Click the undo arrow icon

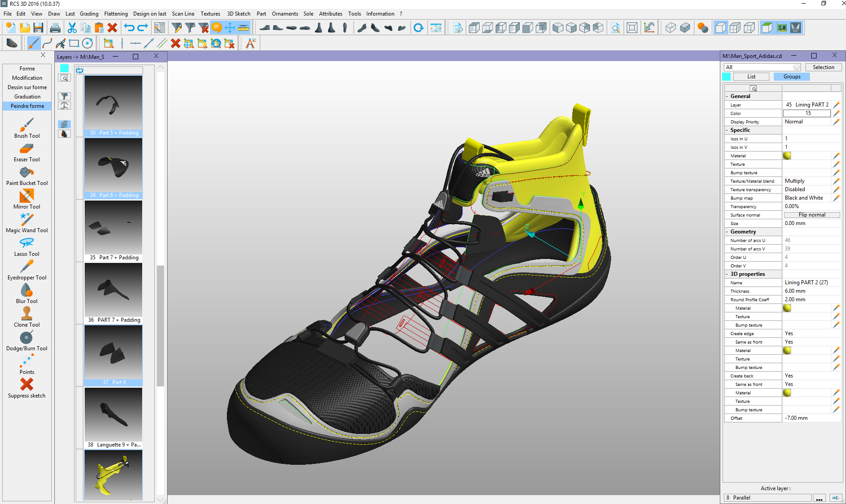(129, 28)
